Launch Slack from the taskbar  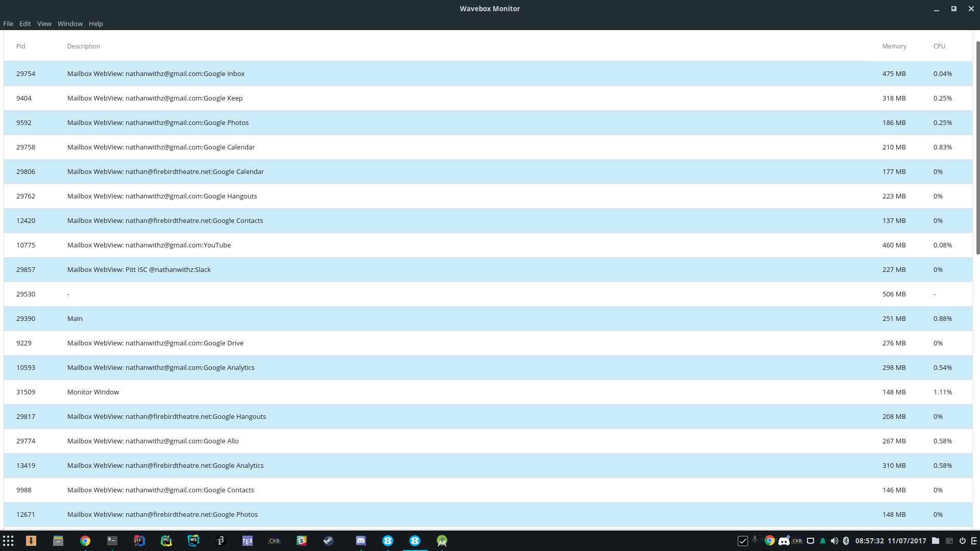302,541
